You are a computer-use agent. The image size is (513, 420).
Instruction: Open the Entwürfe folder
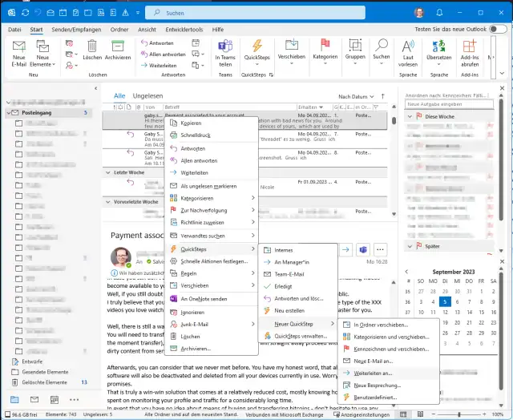pyautogui.click(x=32, y=361)
